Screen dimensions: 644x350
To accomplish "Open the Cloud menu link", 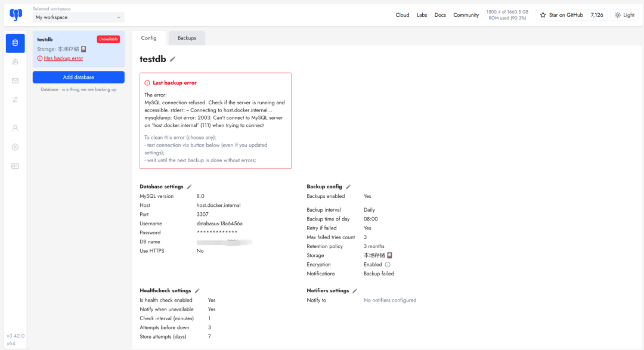I will pos(402,15).
